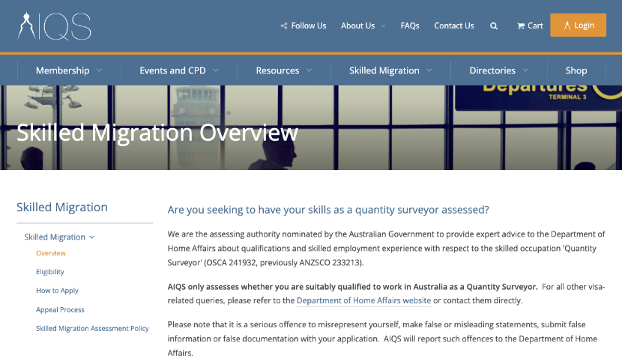The width and height of the screenshot is (622, 364).
Task: Open the Membership menu chevron
Action: click(x=100, y=70)
